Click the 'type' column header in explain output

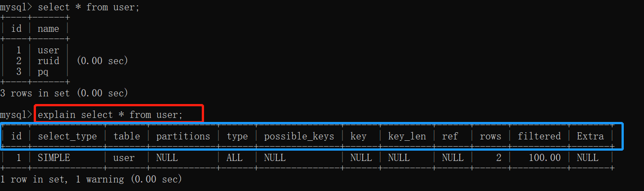[x=237, y=136]
